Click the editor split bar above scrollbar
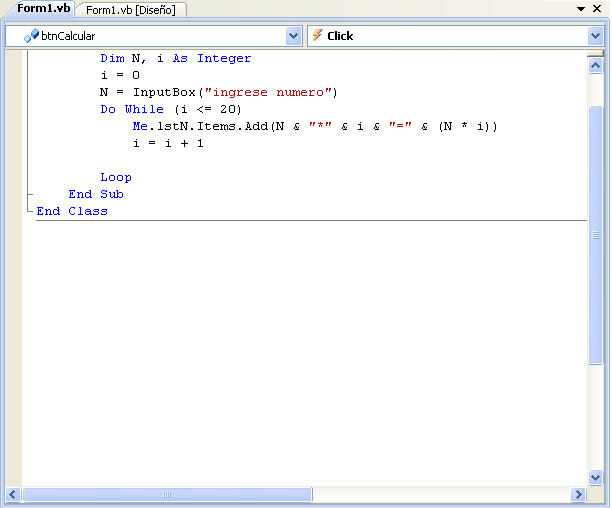This screenshot has height=508, width=612. 595,54
